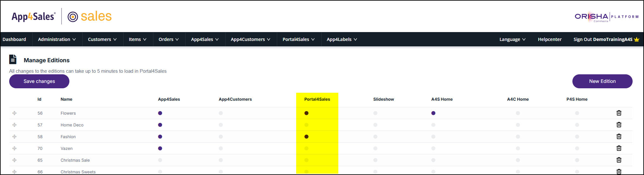Click the Name column header
644x175 pixels.
[67, 99]
